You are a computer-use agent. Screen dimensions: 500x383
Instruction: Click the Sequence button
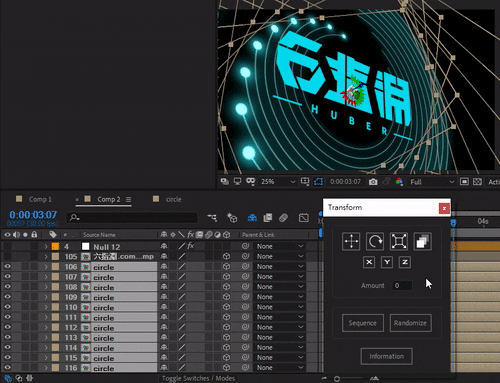click(x=363, y=323)
